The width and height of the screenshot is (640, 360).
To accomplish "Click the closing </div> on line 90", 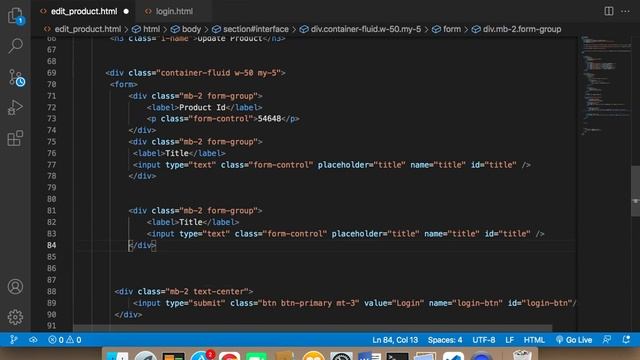I will (128, 314).
